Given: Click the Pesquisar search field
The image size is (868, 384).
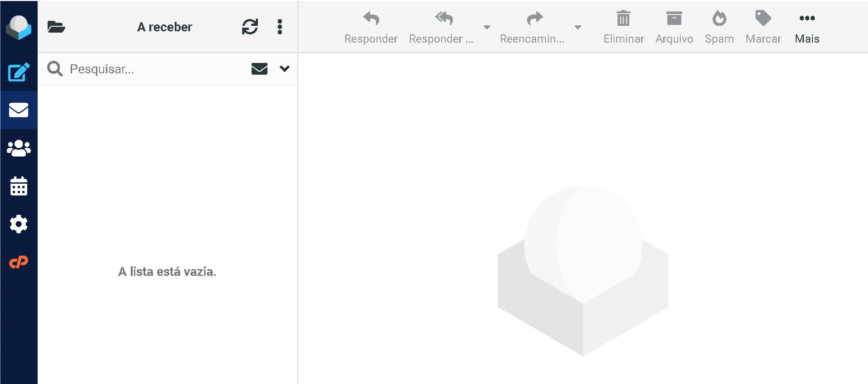Looking at the screenshot, I should (x=155, y=69).
